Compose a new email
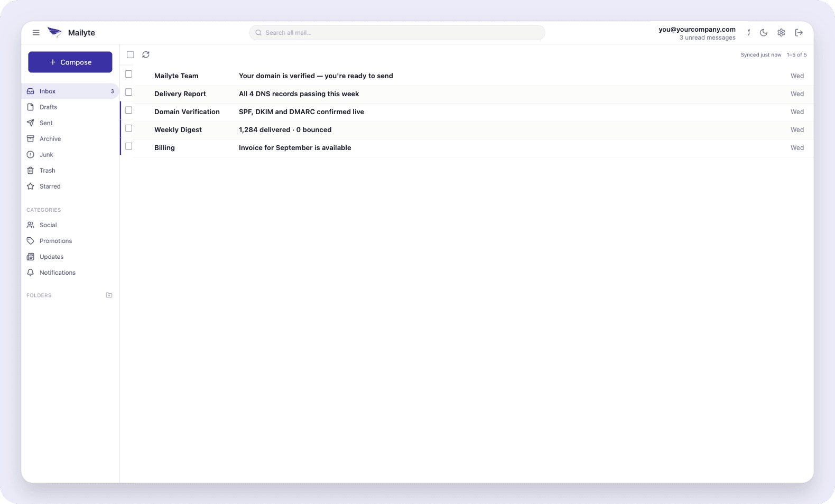Viewport: 835px width, 504px height. pyautogui.click(x=70, y=62)
